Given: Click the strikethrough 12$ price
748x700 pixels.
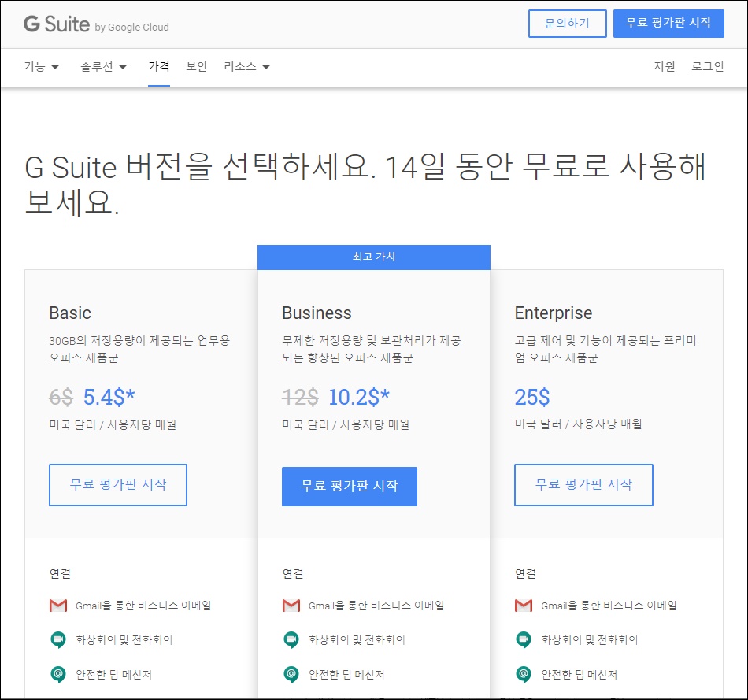Looking at the screenshot, I should [301, 397].
